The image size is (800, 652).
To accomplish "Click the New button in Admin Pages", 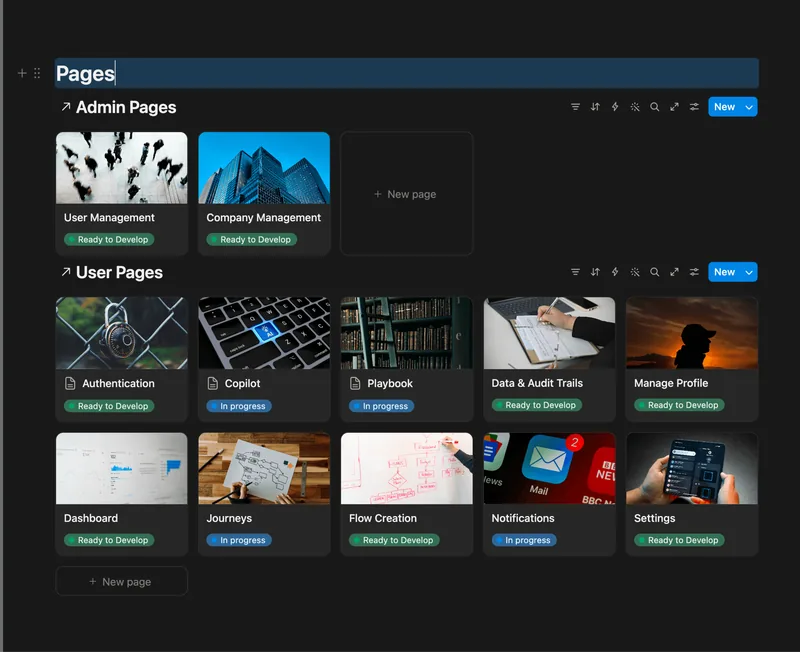I will click(x=724, y=107).
